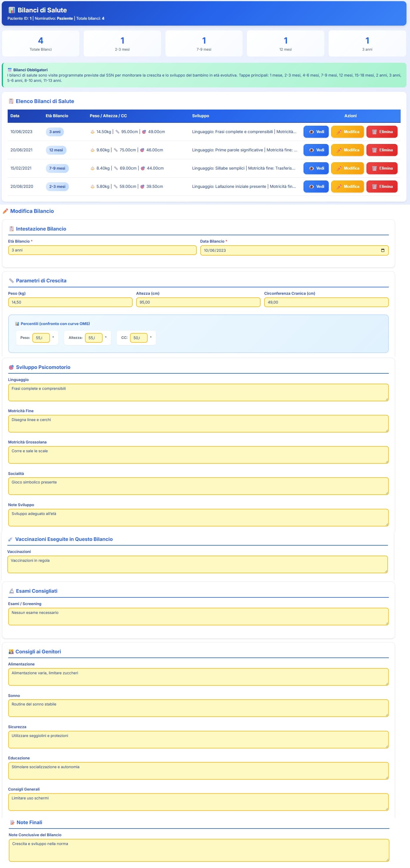410x868 pixels.
Task: View the 10/06/2023 bilancio with Vedi
Action: click(x=316, y=132)
